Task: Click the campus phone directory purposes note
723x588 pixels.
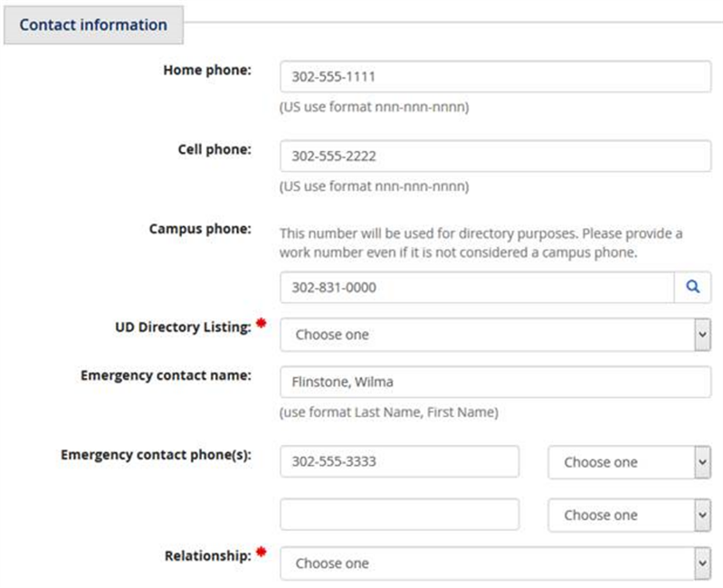Action: coord(480,242)
